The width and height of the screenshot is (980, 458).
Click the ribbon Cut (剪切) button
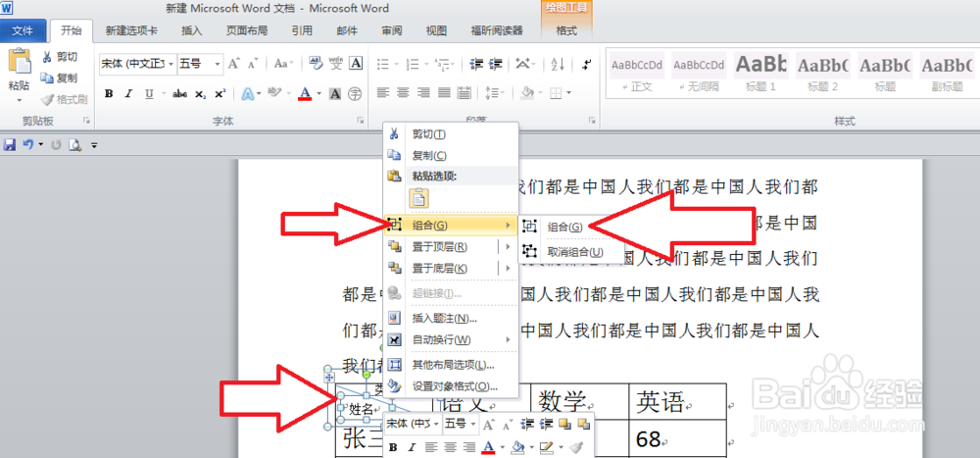tap(60, 57)
